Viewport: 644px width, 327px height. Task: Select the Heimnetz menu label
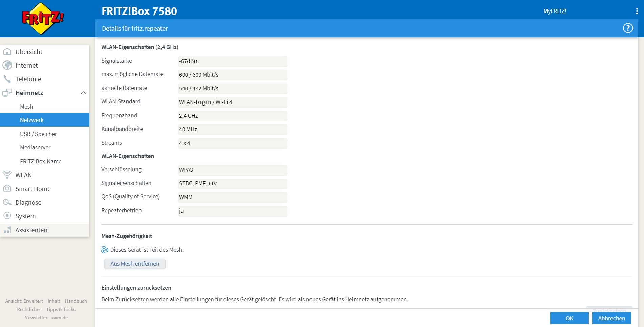[x=29, y=93]
